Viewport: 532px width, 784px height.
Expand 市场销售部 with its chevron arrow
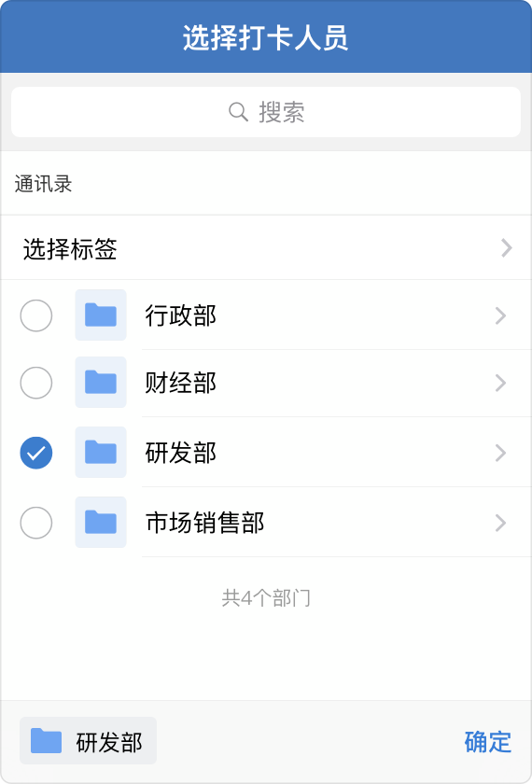pos(500,523)
